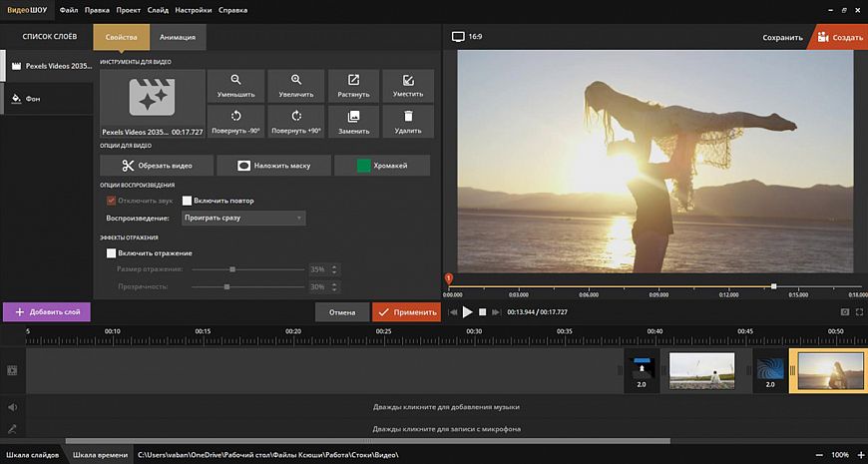Image resolution: width=868 pixels, height=464 pixels.
Task: Rotate video with Повернуть +90°
Action: (295, 122)
